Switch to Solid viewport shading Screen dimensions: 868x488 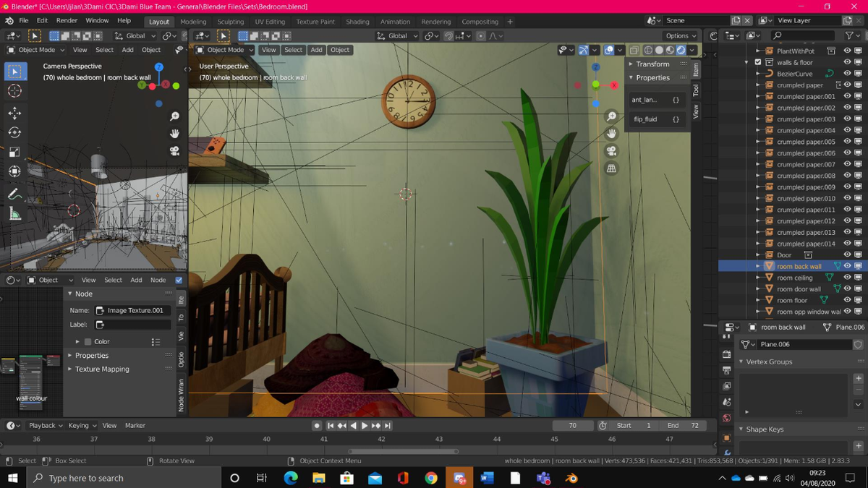click(659, 50)
